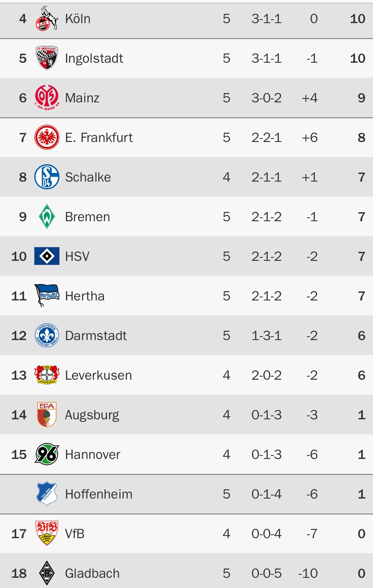
Task: Tap the Eintracht Frankfurt eagle crest
Action: (47, 137)
